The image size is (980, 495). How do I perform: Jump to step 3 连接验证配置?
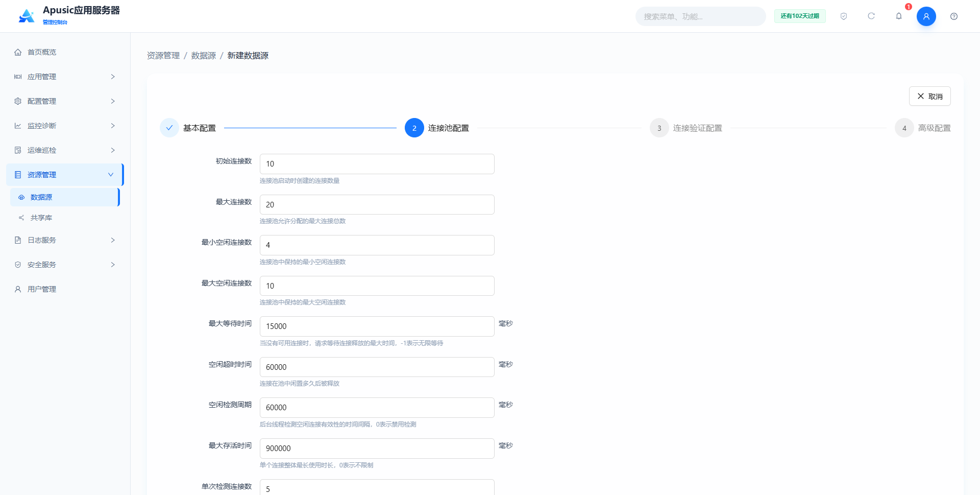[686, 128]
